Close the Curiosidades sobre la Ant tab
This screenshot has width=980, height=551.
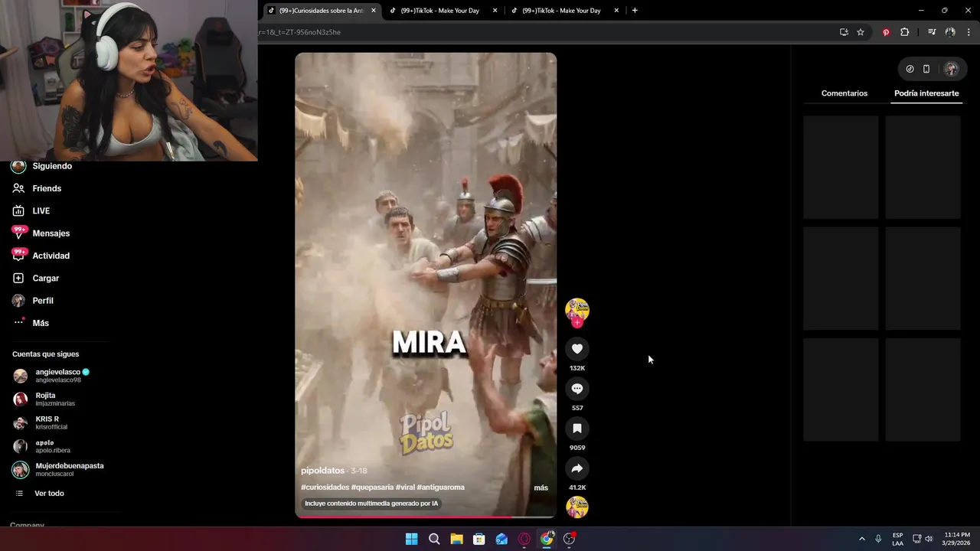(x=374, y=11)
